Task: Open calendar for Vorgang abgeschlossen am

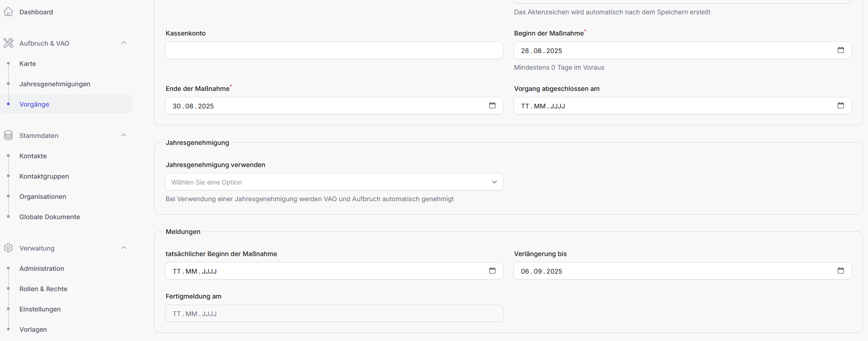Action: point(840,106)
